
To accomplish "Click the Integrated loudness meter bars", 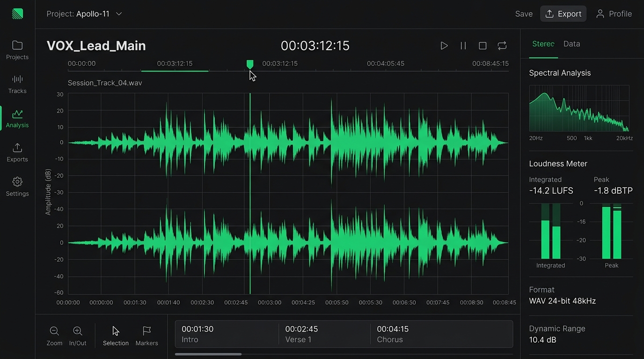I will 551,231.
